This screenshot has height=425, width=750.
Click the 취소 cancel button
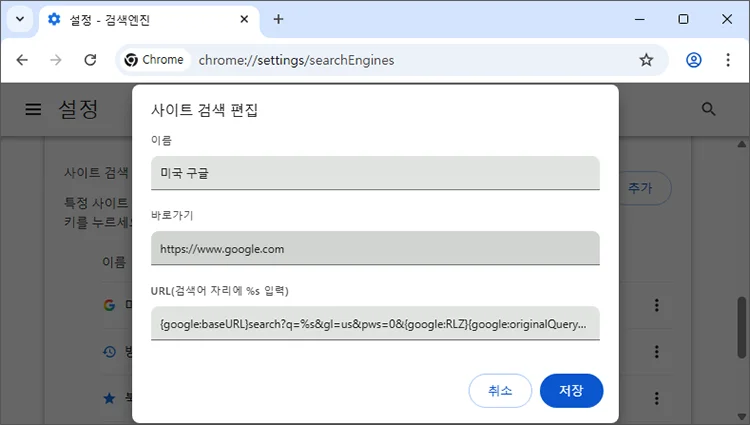tap(500, 391)
